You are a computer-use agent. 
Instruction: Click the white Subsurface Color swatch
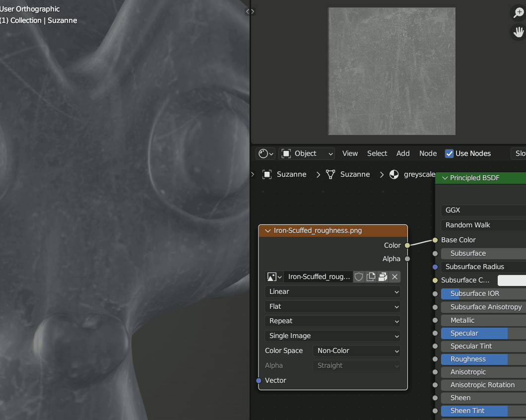coord(512,280)
